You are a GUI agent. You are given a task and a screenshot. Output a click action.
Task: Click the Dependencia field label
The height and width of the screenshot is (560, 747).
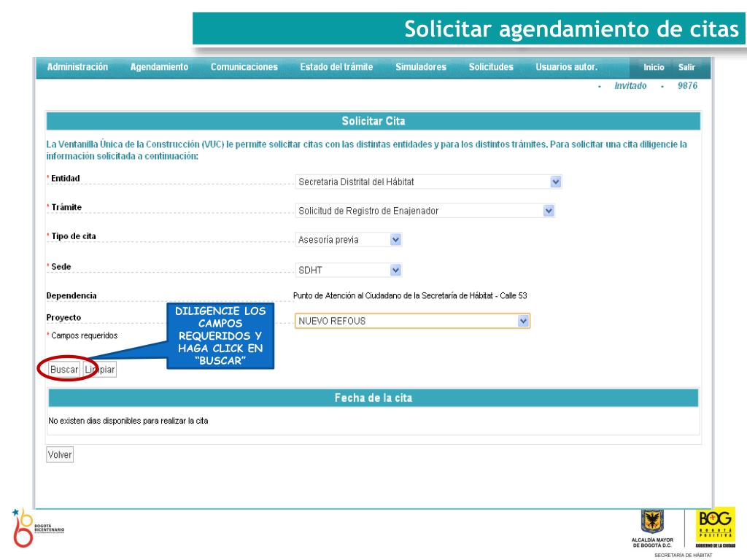[71, 296]
